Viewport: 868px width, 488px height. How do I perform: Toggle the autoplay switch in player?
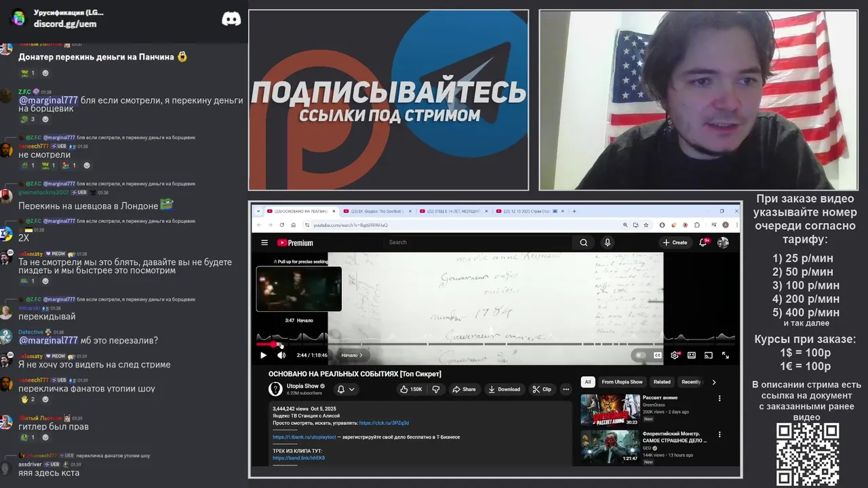pos(639,355)
